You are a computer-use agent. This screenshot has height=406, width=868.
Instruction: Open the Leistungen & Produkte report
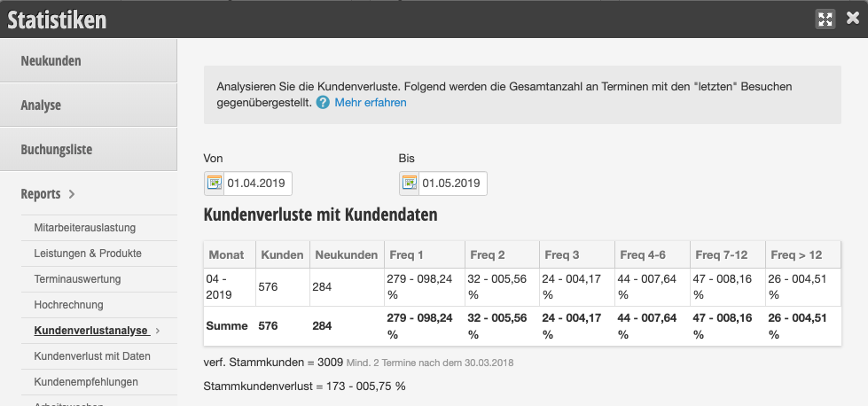point(87,254)
